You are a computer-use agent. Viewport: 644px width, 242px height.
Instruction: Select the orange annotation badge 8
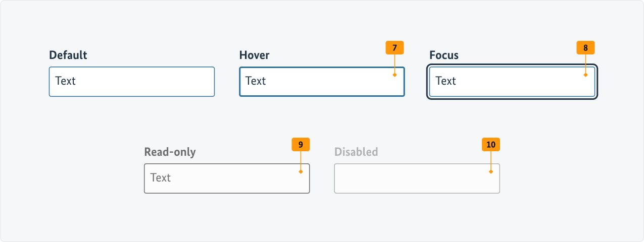pos(585,48)
